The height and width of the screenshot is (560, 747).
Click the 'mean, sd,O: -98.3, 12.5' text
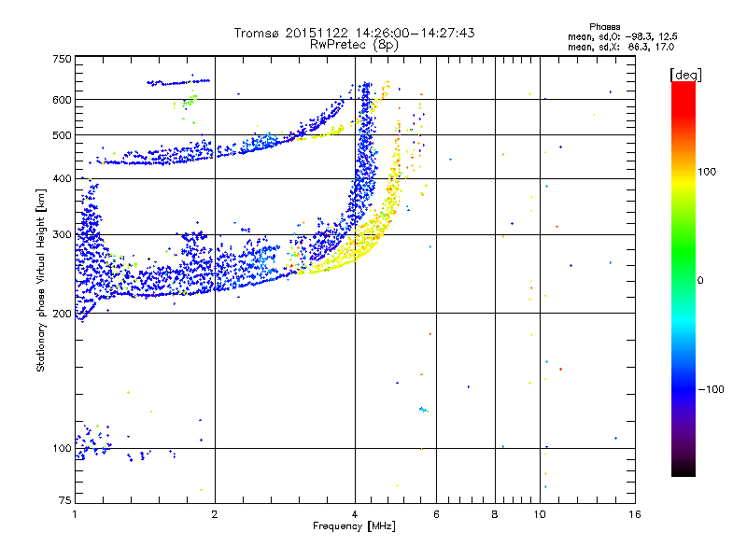(622, 36)
